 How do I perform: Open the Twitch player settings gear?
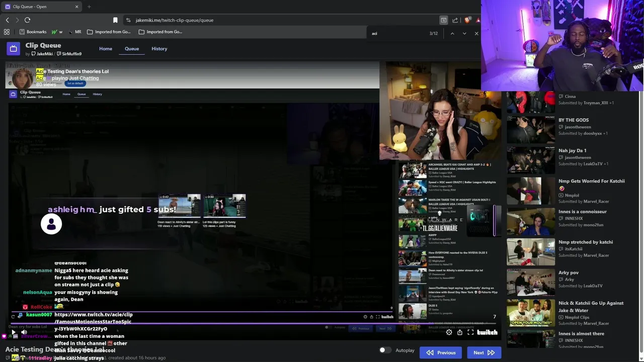pos(449,332)
